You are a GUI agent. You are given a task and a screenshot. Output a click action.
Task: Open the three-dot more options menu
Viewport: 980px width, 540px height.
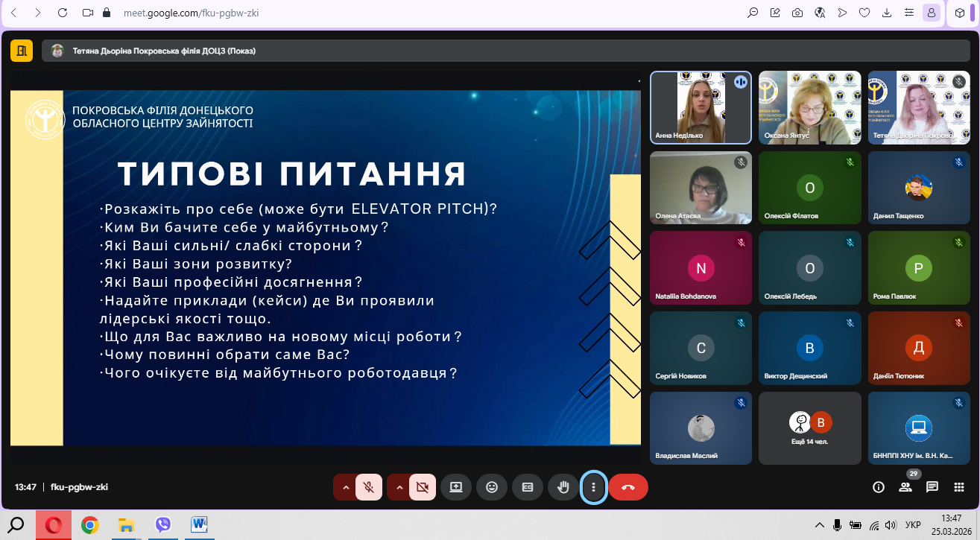(593, 487)
